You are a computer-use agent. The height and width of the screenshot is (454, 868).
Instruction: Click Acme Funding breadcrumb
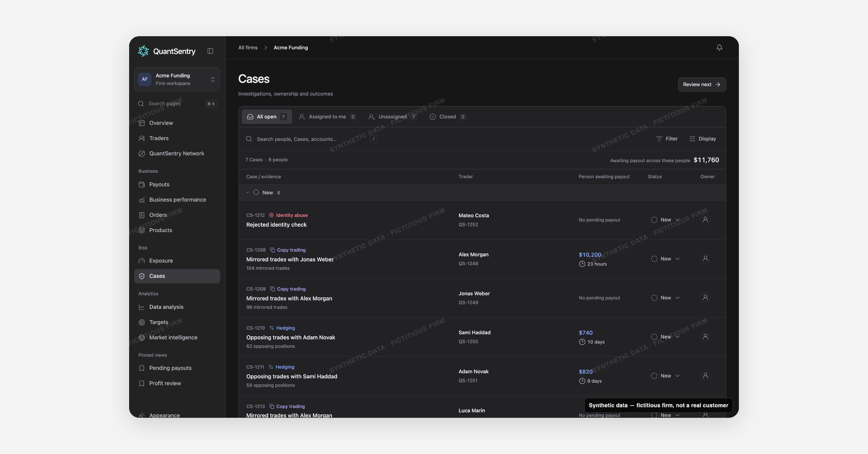point(291,47)
